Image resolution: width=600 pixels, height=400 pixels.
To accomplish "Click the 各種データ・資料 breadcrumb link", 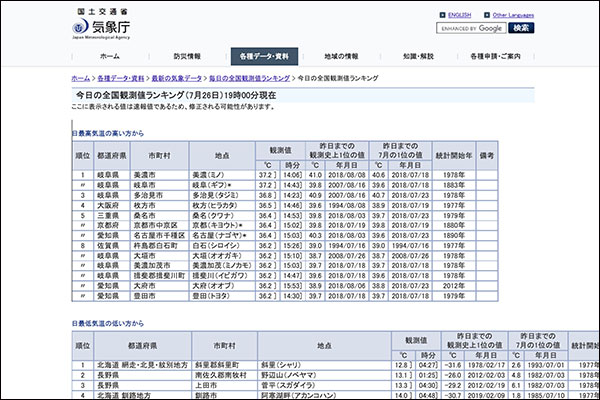I will point(119,77).
